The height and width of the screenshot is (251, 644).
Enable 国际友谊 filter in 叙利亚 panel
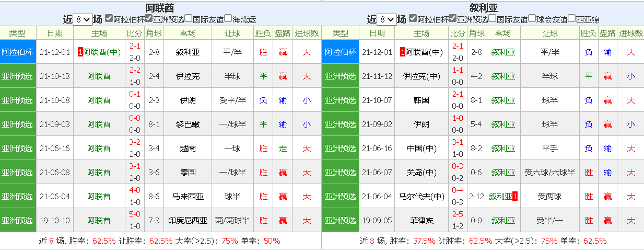point(492,18)
